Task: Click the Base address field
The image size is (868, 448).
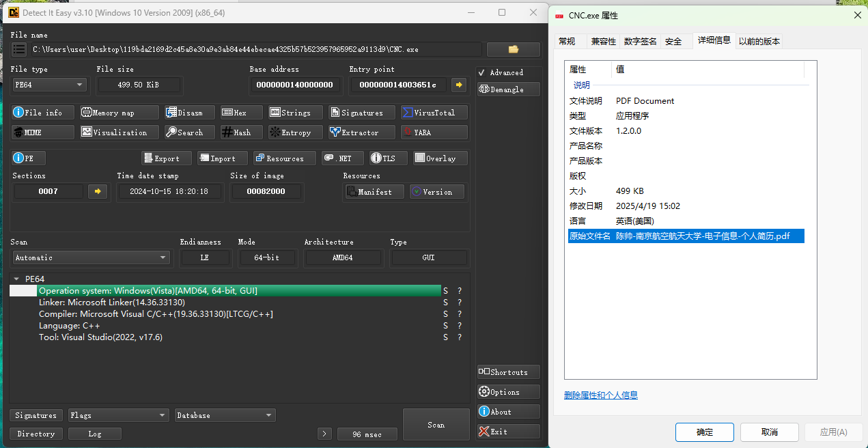Action: [294, 85]
